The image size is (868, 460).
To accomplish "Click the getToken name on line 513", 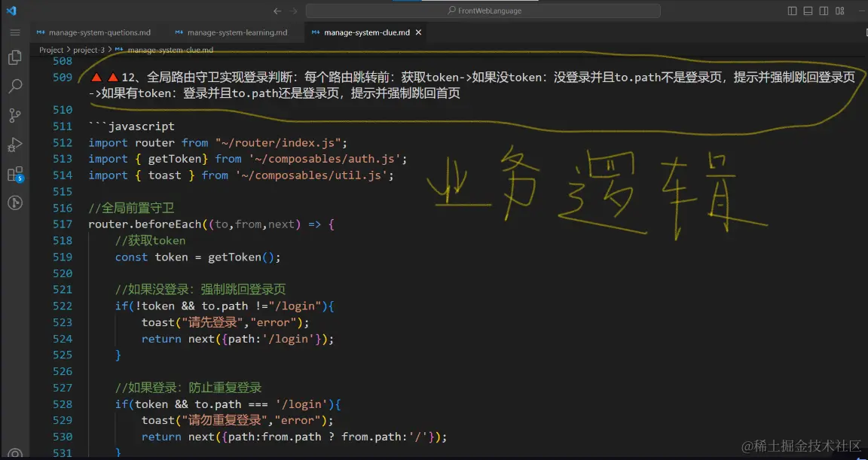I will pyautogui.click(x=174, y=160).
